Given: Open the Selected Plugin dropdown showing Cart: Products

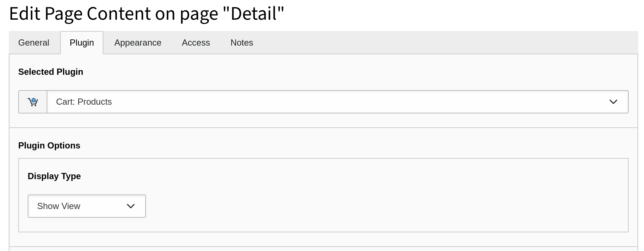Looking at the screenshot, I should (x=328, y=102).
